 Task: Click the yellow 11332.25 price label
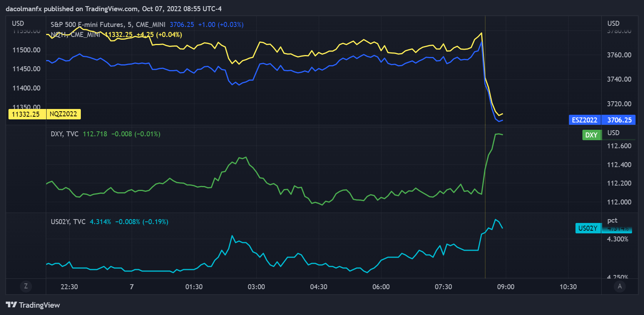(26, 114)
